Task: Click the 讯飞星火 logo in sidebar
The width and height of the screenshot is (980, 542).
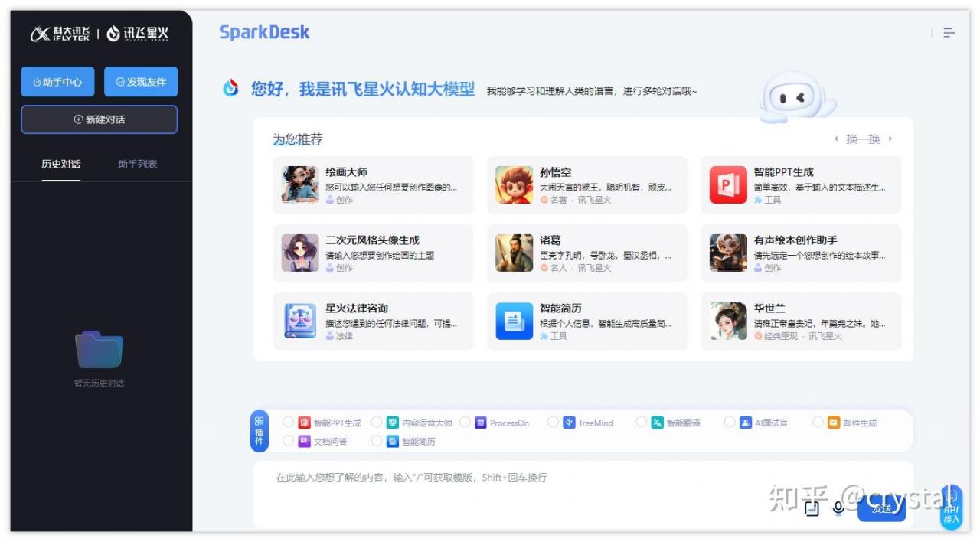Action: [x=138, y=34]
